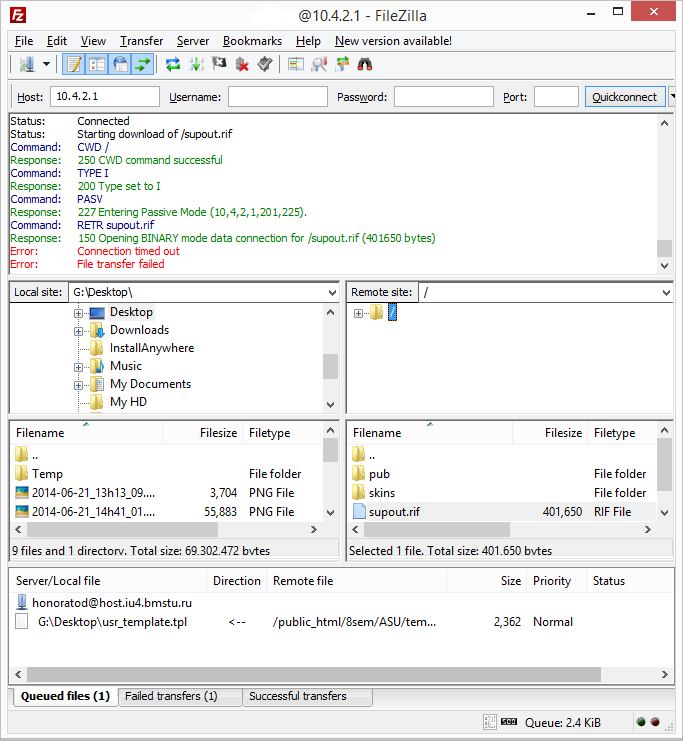Open the directory listing filters dialog
683x741 pixels.
click(x=296, y=64)
